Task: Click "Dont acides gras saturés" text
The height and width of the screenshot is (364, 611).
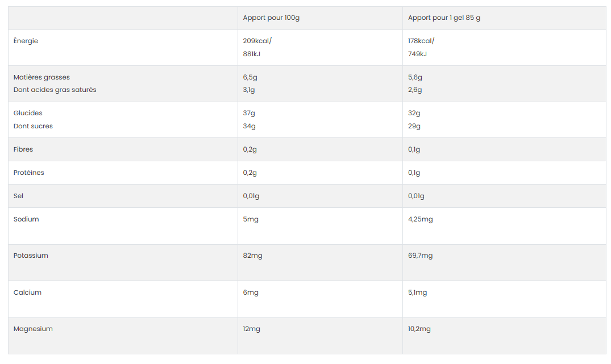Action: tap(55, 90)
